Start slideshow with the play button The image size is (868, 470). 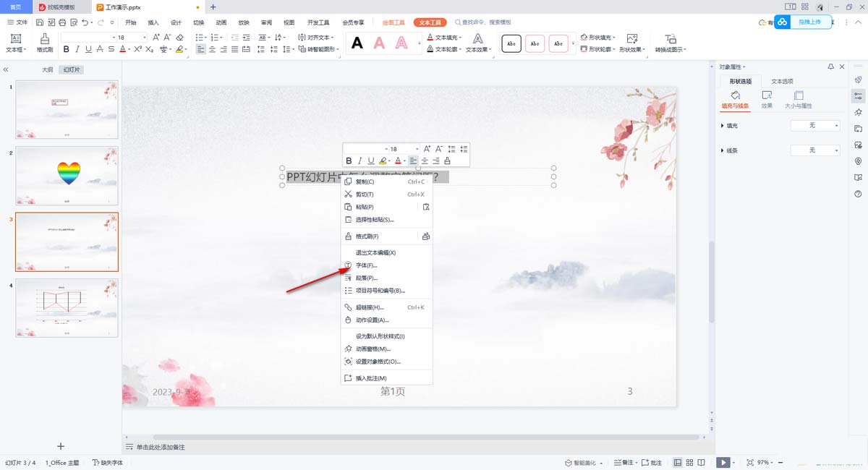pos(723,462)
